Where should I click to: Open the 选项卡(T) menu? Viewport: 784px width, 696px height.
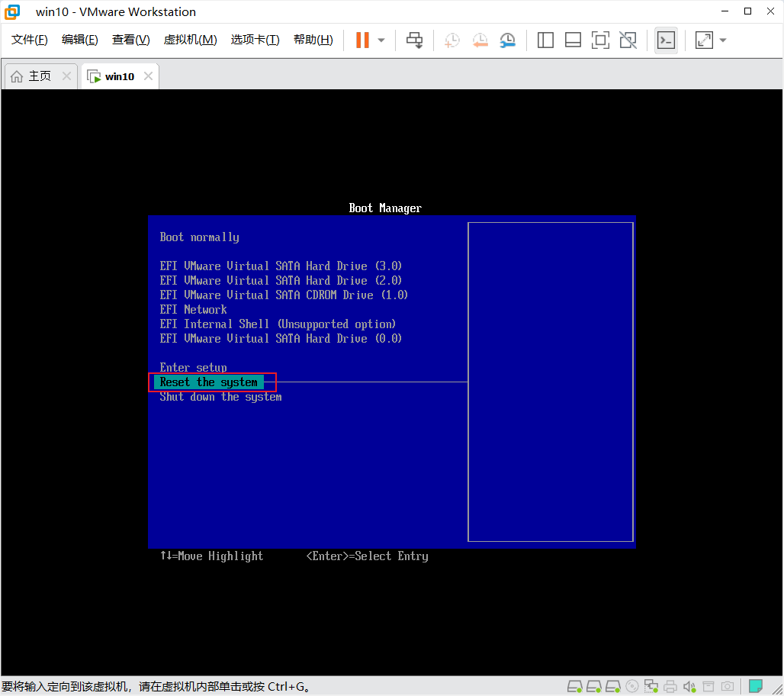pos(255,40)
